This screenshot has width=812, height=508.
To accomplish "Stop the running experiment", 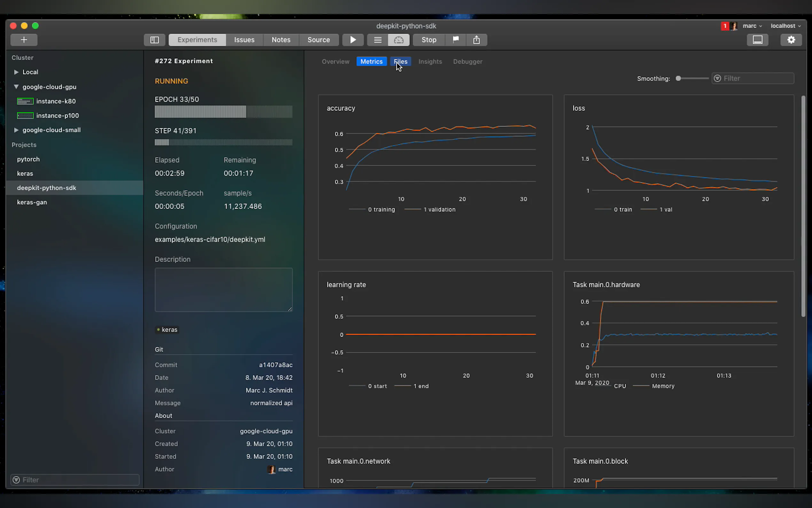I will click(x=429, y=40).
